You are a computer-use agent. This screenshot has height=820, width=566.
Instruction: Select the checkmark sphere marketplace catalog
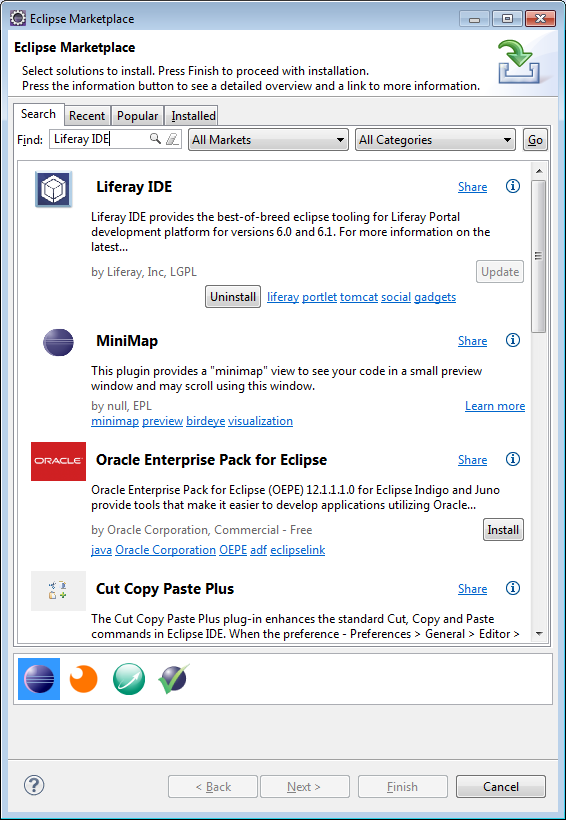tap(174, 679)
